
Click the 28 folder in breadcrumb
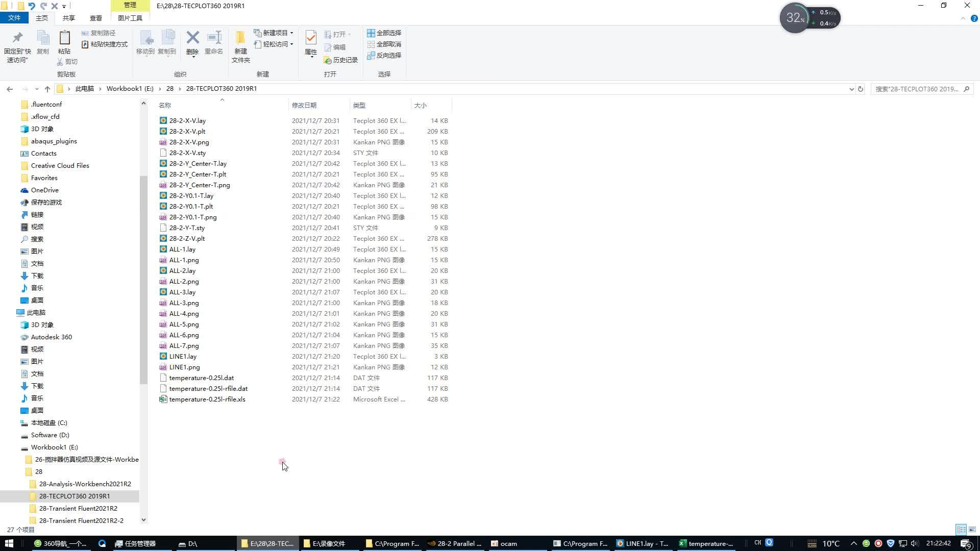pyautogui.click(x=170, y=89)
